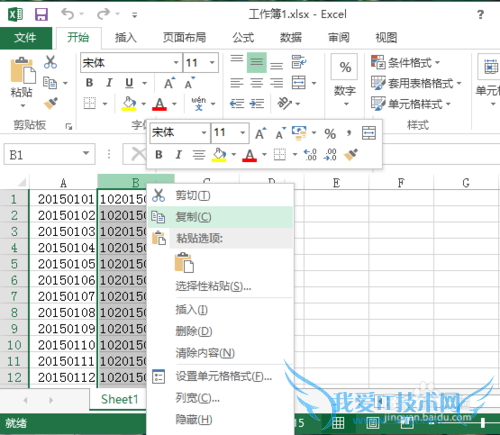Select 复制(C) from context menu
Screen dimensions: 500x435
pos(221,217)
